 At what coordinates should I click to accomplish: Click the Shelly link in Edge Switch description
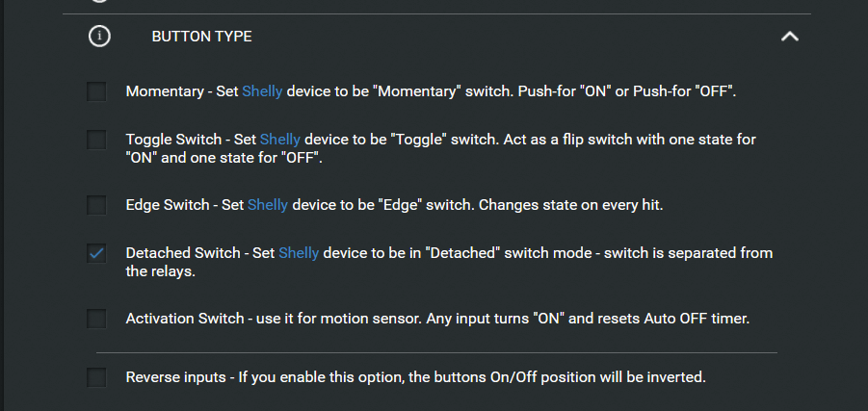(267, 205)
